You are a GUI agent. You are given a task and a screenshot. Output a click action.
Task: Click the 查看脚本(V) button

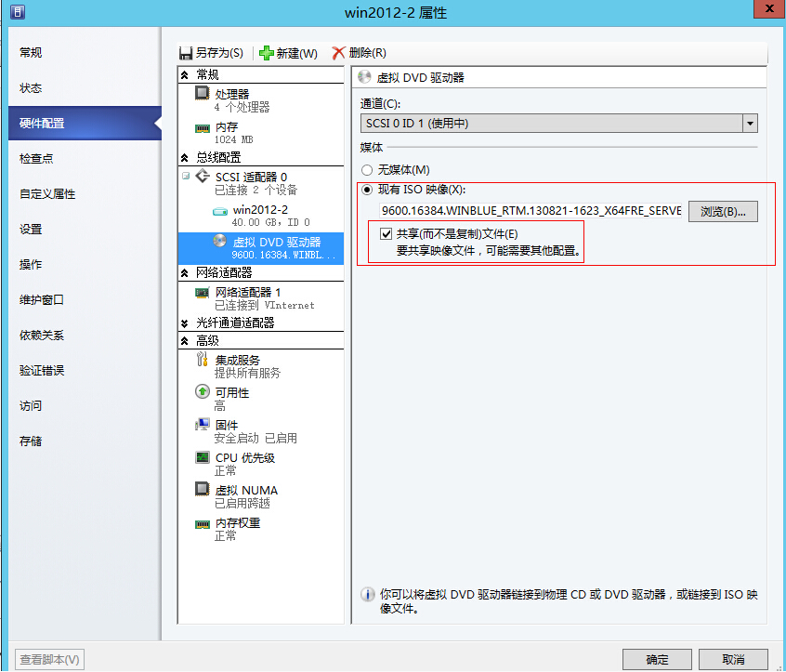click(x=49, y=660)
